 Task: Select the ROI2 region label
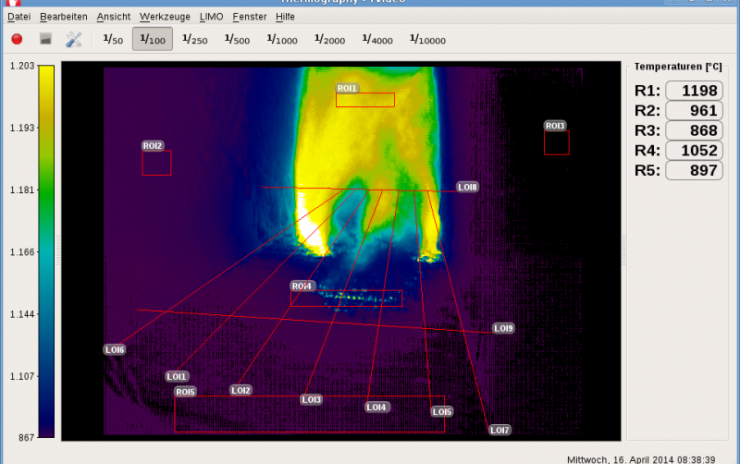point(153,146)
